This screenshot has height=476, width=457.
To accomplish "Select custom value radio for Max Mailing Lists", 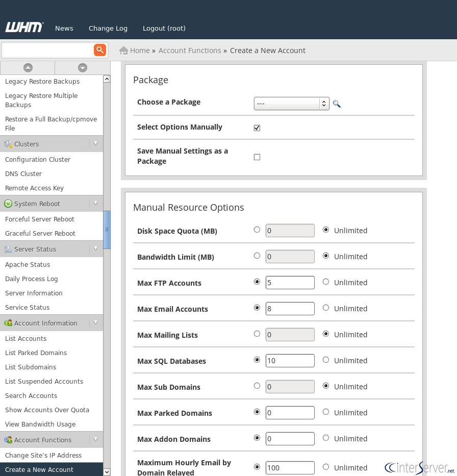I will pos(257,334).
